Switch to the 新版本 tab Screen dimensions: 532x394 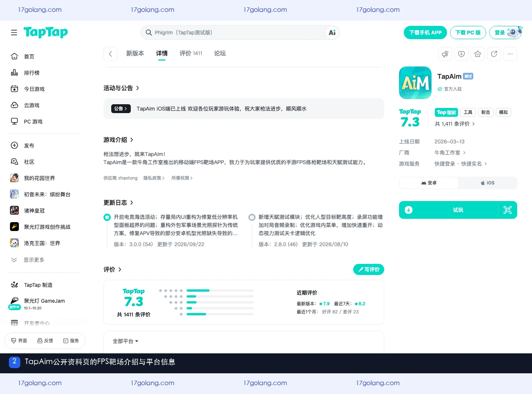[x=135, y=54]
